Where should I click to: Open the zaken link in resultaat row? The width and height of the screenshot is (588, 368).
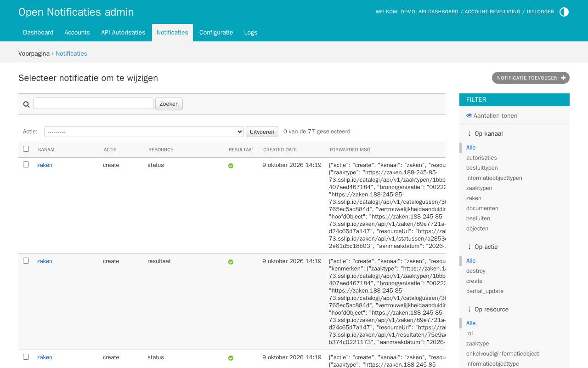[x=45, y=261]
